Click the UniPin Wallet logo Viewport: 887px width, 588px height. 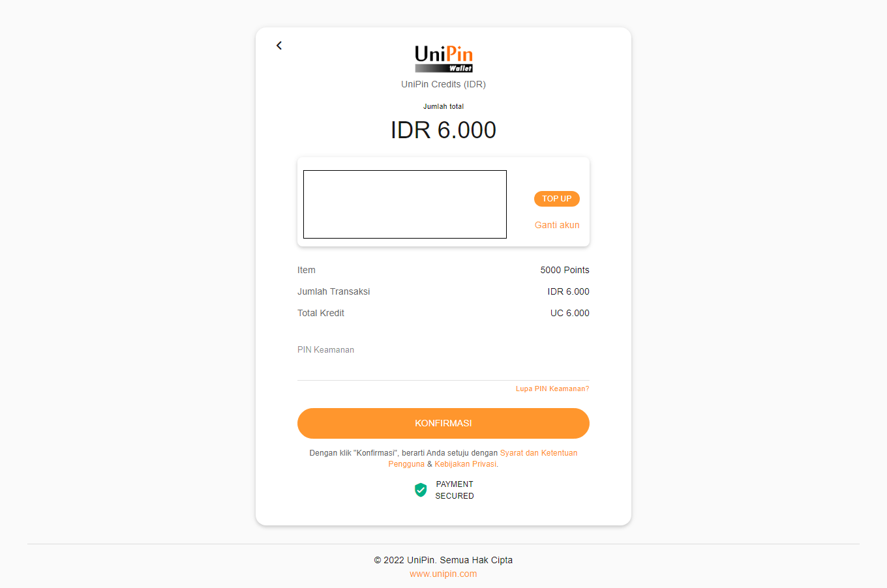(443, 59)
